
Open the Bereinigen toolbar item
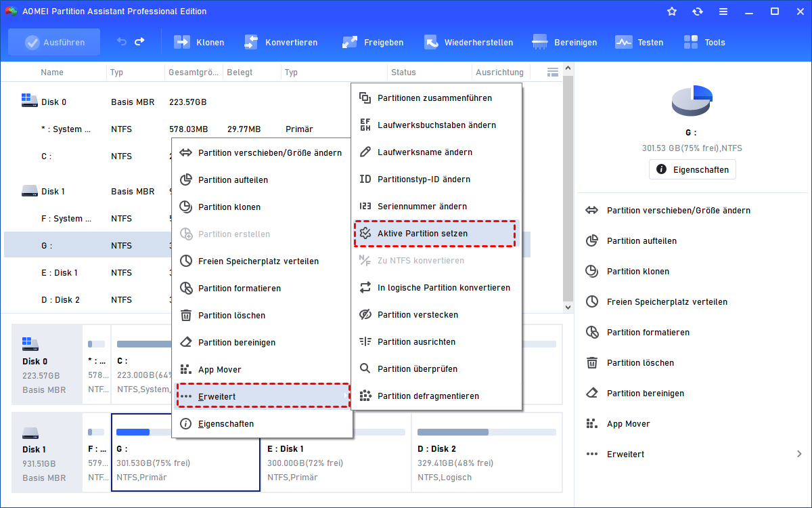(x=564, y=42)
